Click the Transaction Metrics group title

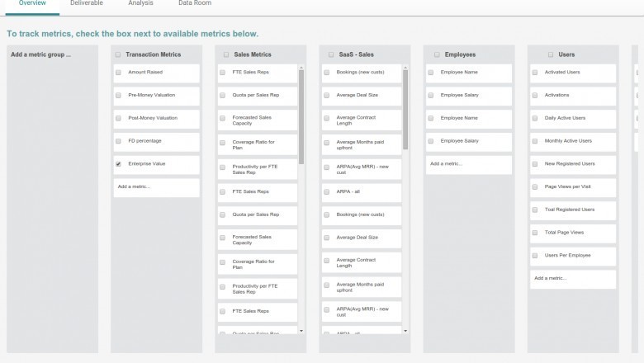154,54
